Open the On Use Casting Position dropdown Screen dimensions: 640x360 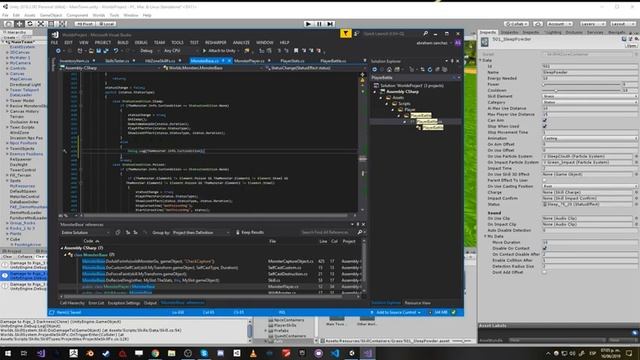pyautogui.click(x=590, y=186)
